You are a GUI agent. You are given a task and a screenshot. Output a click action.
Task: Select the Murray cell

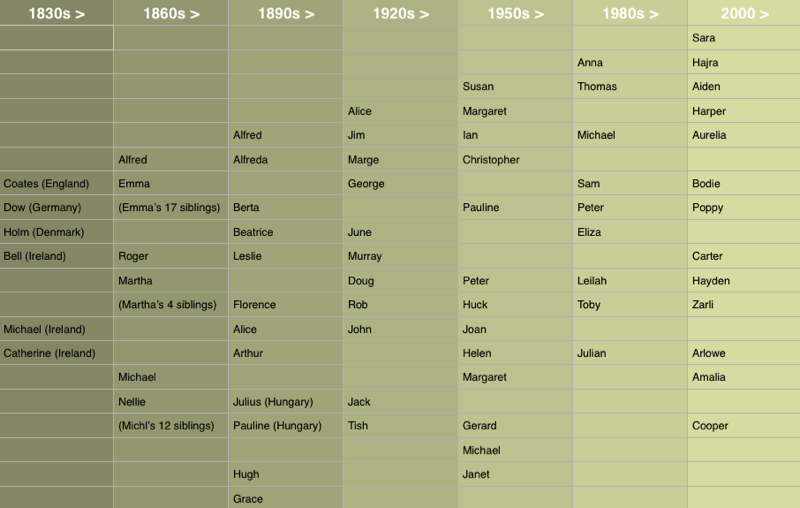pos(364,256)
